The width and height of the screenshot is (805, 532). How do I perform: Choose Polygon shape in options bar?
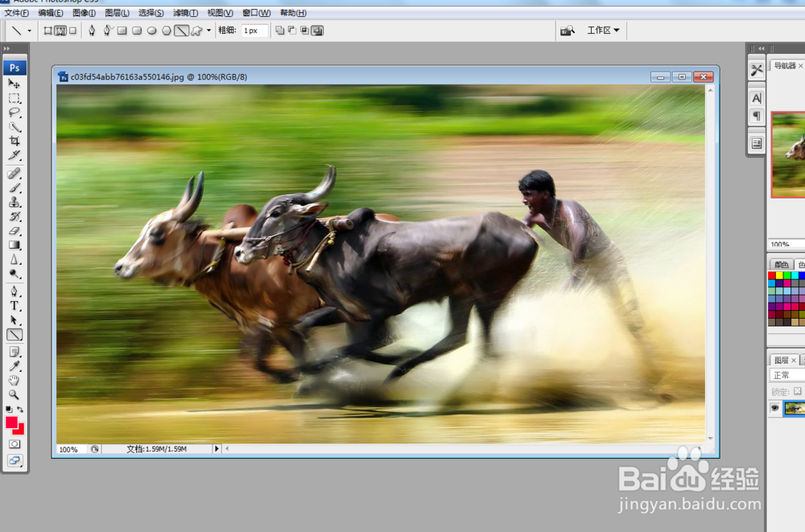(167, 31)
